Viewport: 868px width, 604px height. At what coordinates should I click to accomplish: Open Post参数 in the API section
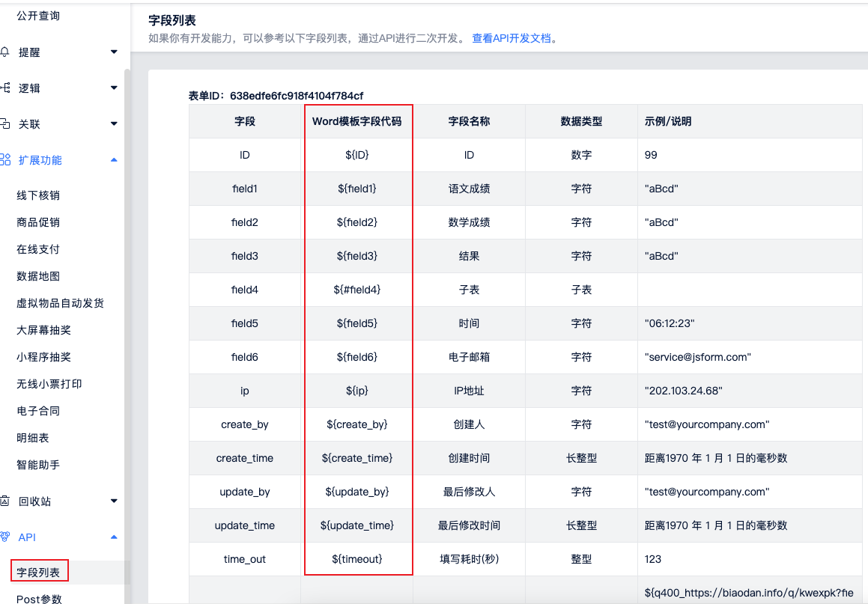39,598
